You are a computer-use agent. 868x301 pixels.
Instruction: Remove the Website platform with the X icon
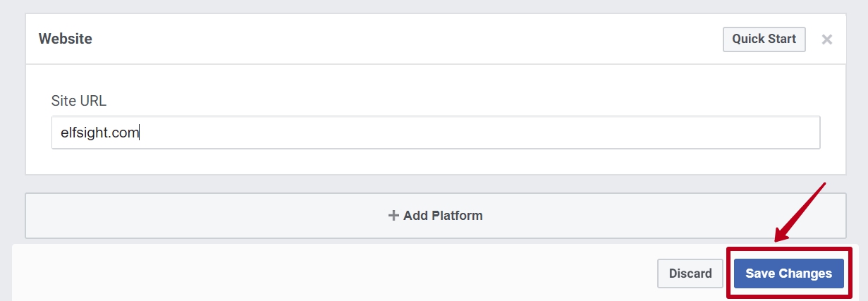click(x=827, y=39)
